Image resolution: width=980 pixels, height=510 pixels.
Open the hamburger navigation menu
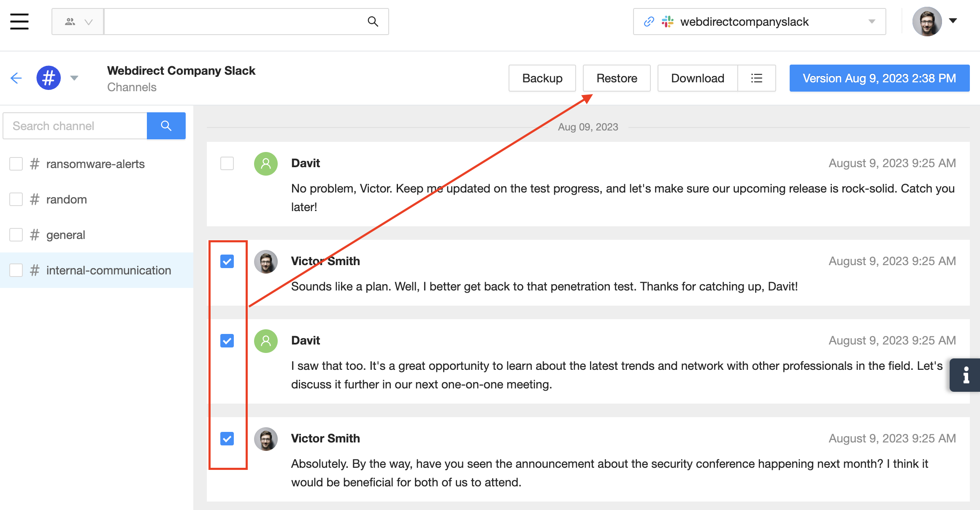pos(19,22)
